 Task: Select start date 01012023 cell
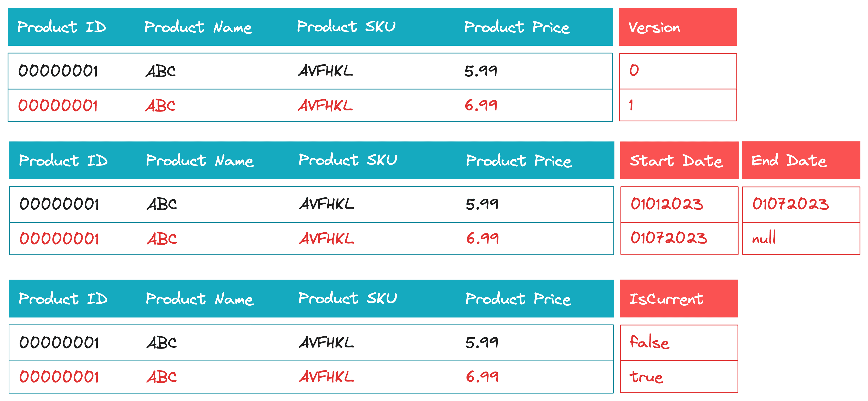679,204
